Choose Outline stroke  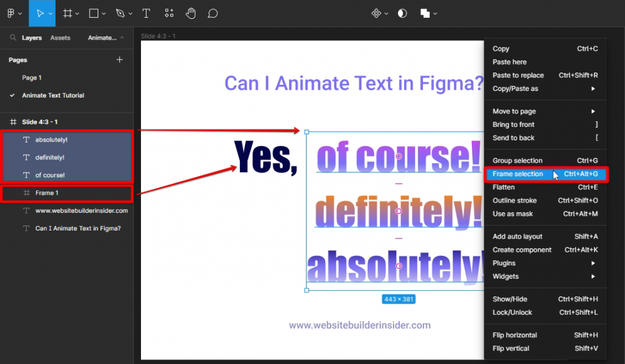click(545, 201)
